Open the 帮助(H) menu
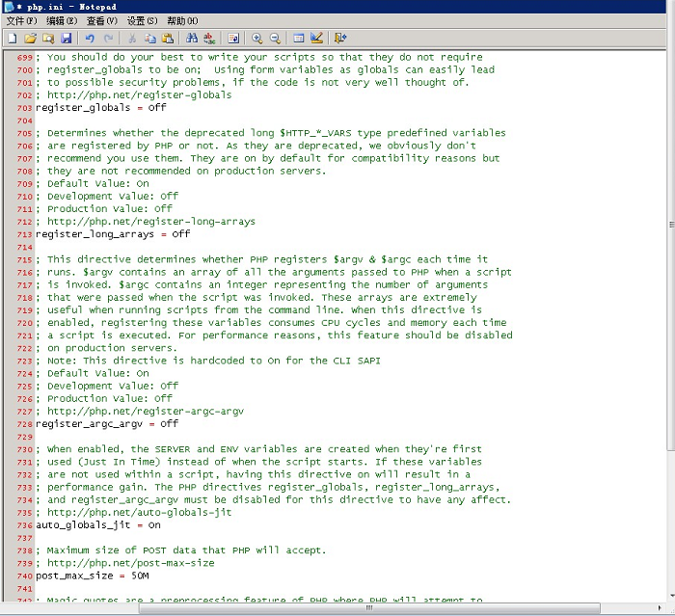The width and height of the screenshot is (675, 616). point(182,20)
